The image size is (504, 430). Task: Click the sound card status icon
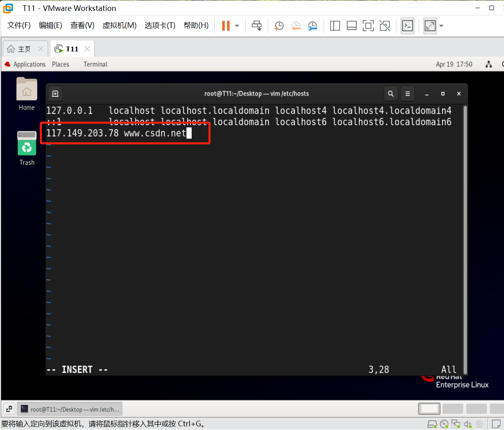tap(468, 424)
